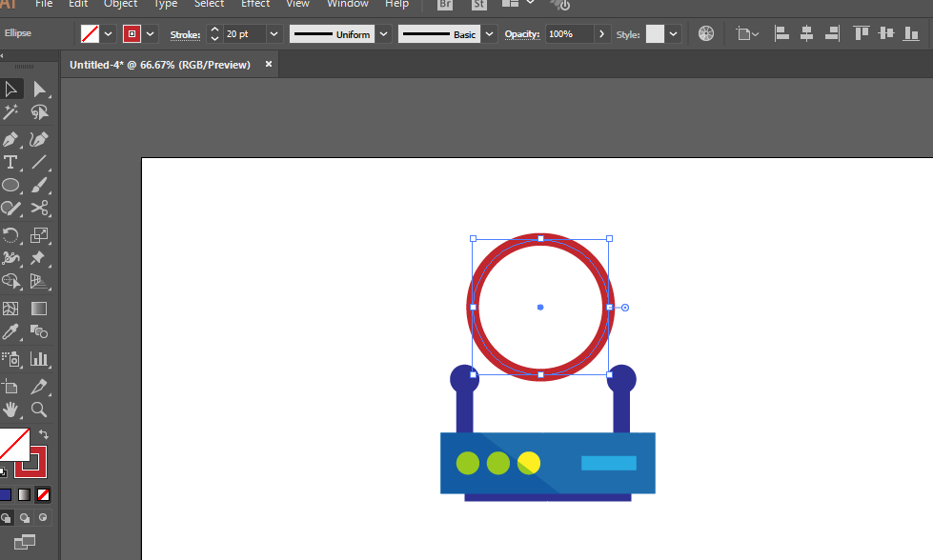Click the Stroke panel link
The image size is (933, 560).
click(x=185, y=34)
